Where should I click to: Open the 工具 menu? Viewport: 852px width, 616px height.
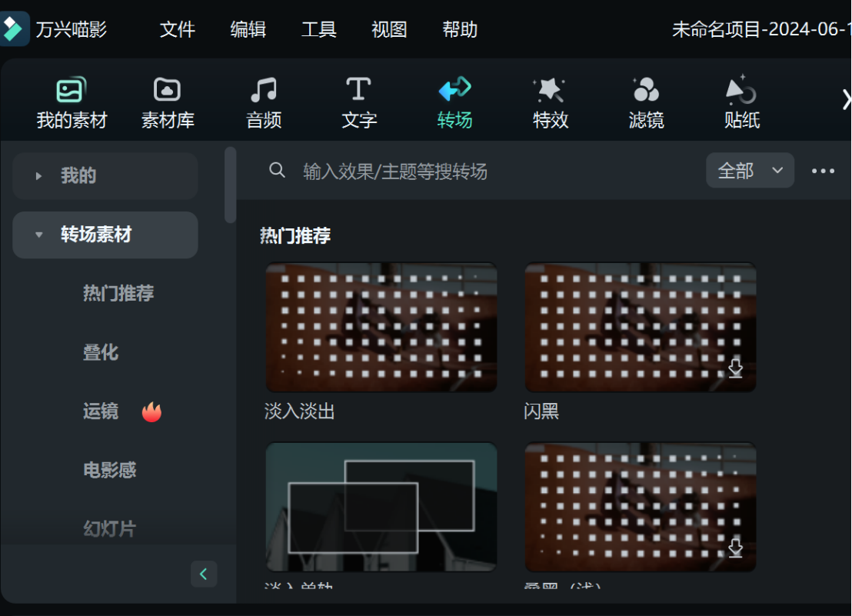pos(318,29)
